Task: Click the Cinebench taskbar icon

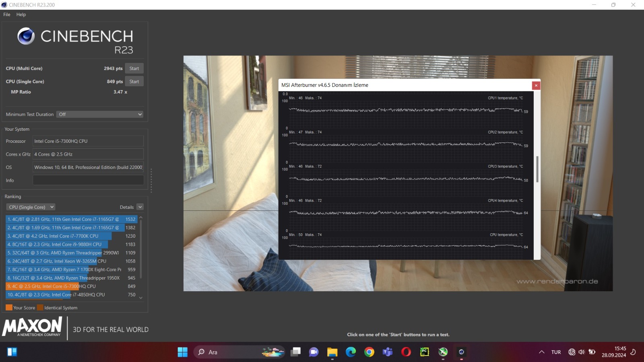Action: (462, 352)
